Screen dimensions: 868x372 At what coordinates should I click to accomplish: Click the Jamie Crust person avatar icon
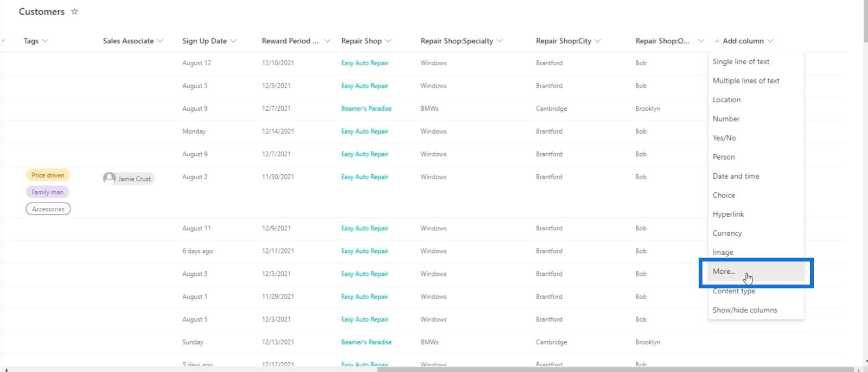point(109,178)
